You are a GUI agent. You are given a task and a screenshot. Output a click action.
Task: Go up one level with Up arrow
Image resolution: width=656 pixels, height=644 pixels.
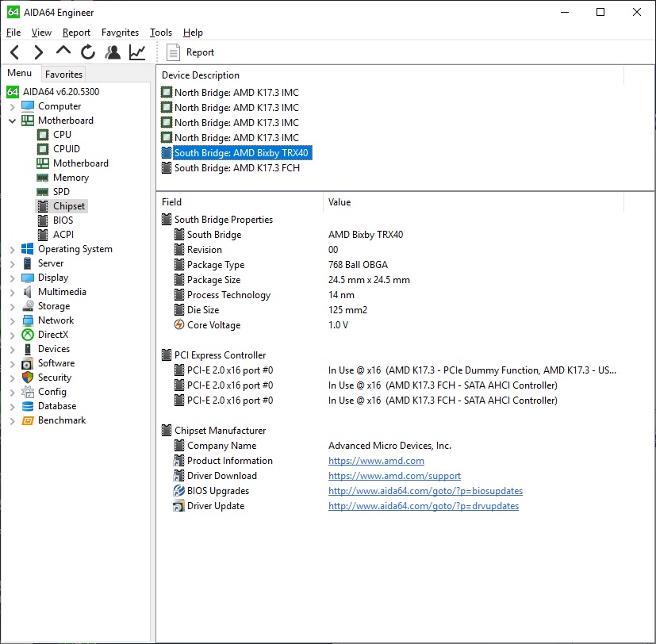(x=63, y=52)
